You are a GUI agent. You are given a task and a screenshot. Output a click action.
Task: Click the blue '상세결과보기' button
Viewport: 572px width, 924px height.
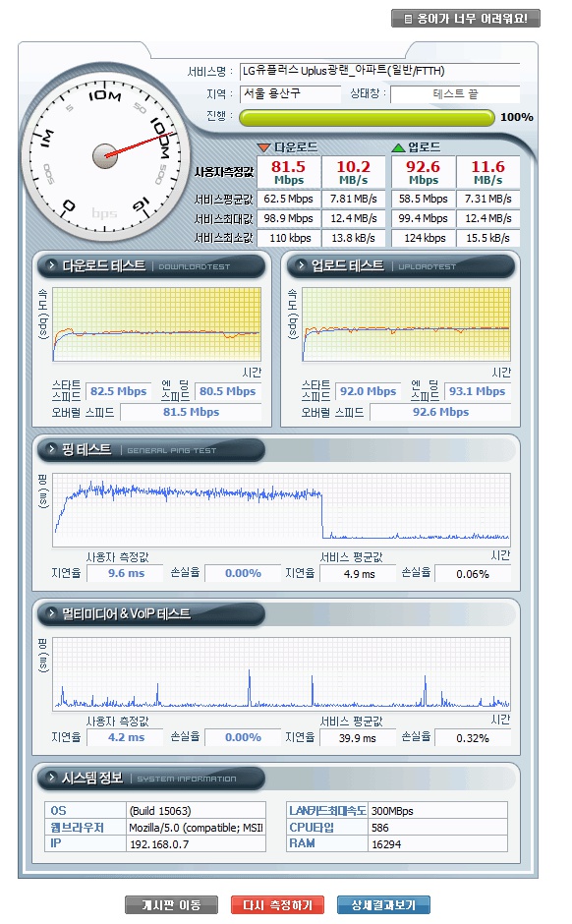click(x=383, y=904)
